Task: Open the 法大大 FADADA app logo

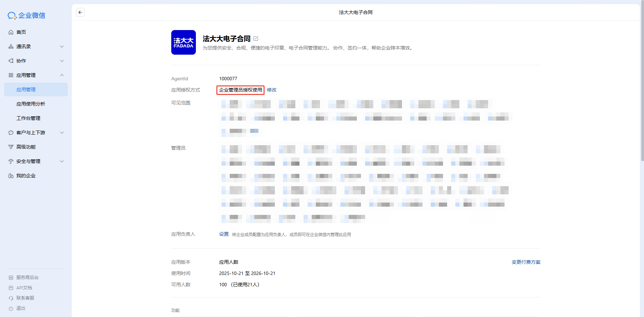Action: pyautogui.click(x=184, y=42)
